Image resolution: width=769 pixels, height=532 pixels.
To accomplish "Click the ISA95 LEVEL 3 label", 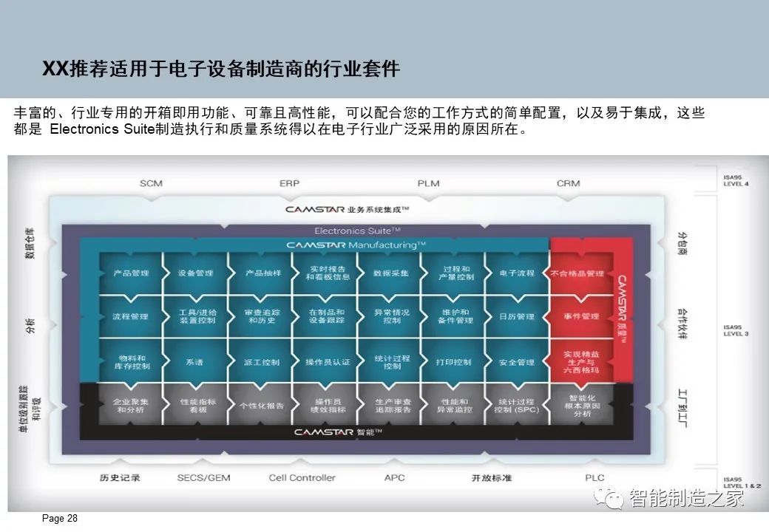I will tap(736, 330).
